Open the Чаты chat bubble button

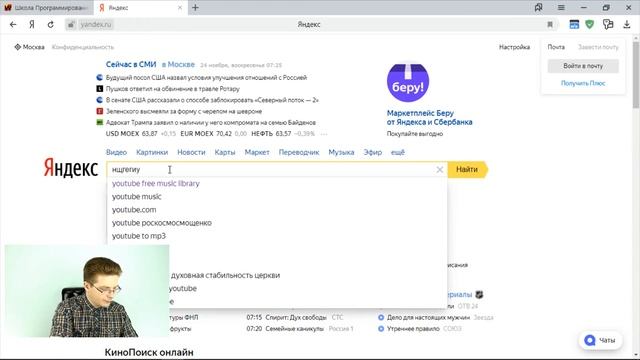[x=600, y=340]
